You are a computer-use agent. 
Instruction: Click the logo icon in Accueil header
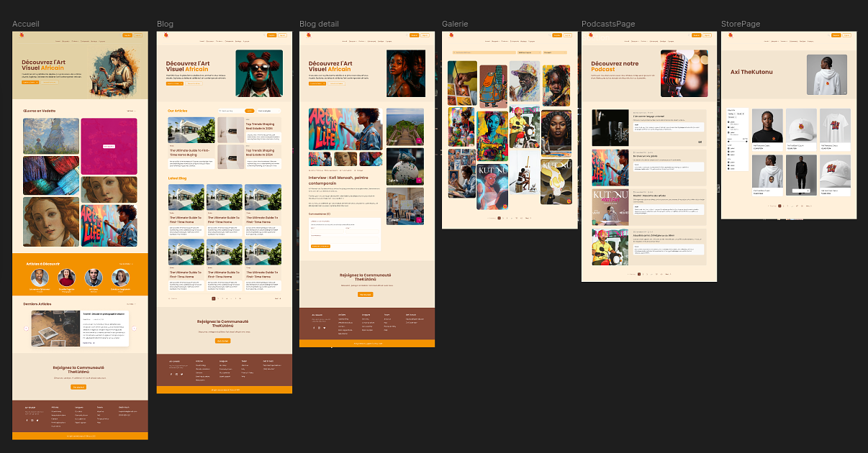[22, 35]
